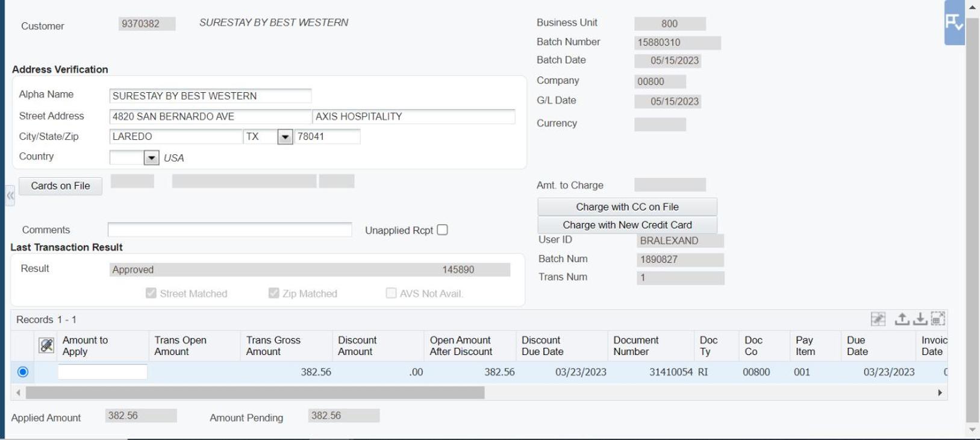Click the grid scrollbar left arrow

(18, 393)
